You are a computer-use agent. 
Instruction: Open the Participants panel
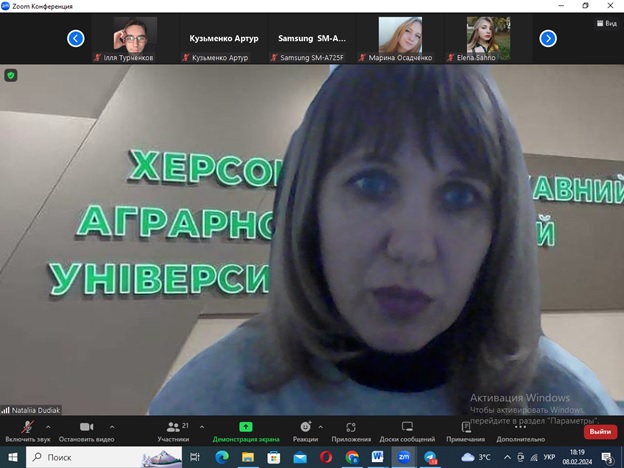point(174,431)
